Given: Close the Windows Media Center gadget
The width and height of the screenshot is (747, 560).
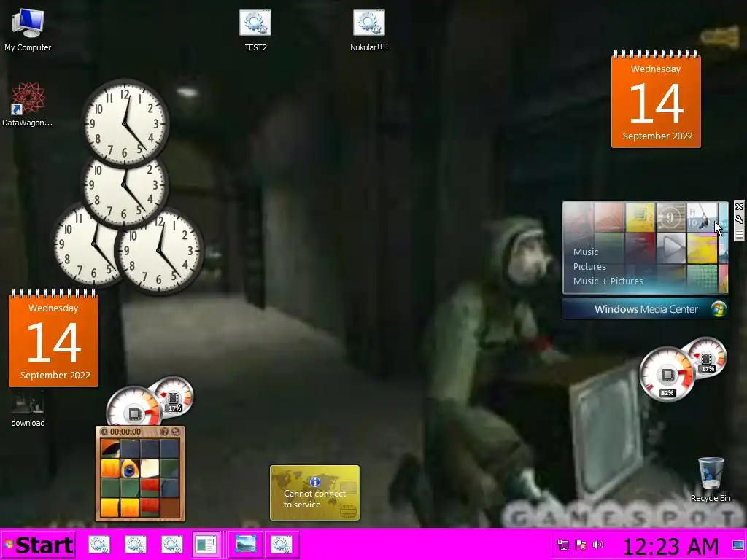Looking at the screenshot, I should pyautogui.click(x=739, y=206).
